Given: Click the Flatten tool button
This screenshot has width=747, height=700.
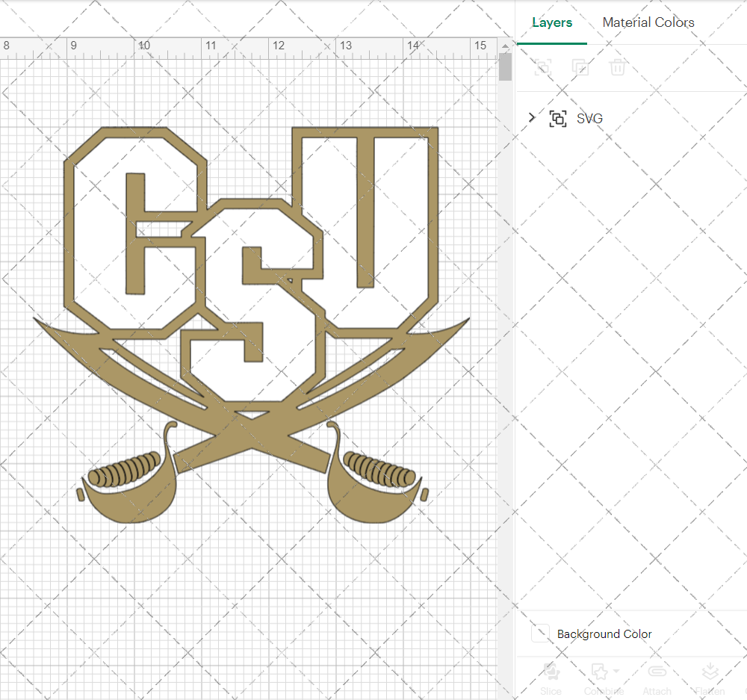Looking at the screenshot, I should (710, 678).
